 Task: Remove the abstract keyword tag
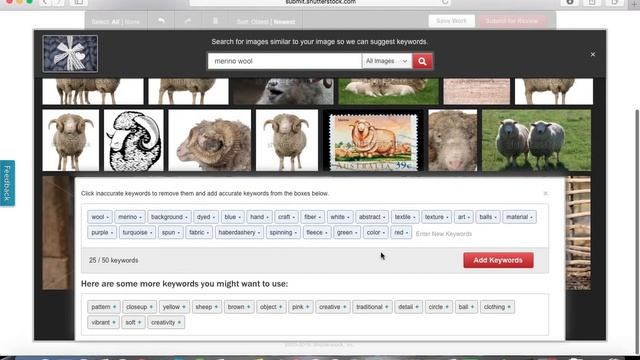coord(372,217)
